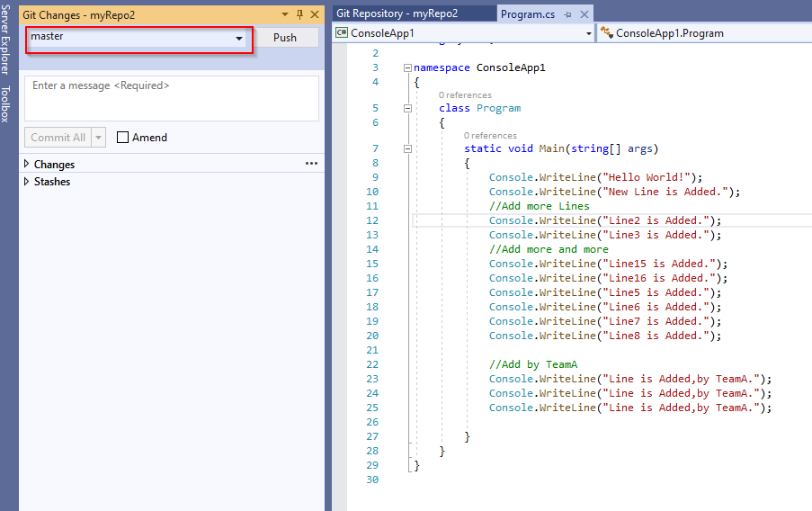Open the Toolbox side tab
This screenshot has height=511, width=812.
pyautogui.click(x=5, y=104)
